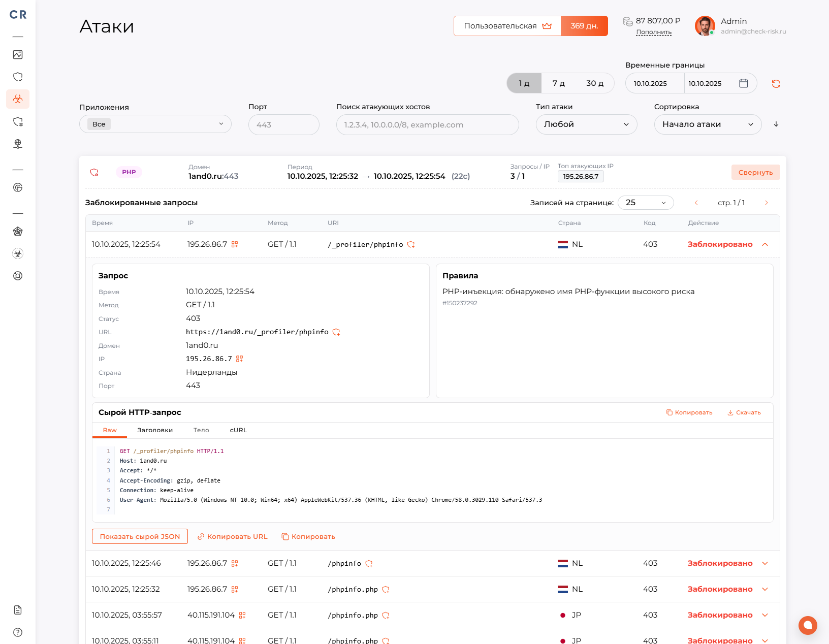Image resolution: width=829 pixels, height=644 pixels.
Task: Open the Приложения dropdown showing Все
Action: point(155,124)
